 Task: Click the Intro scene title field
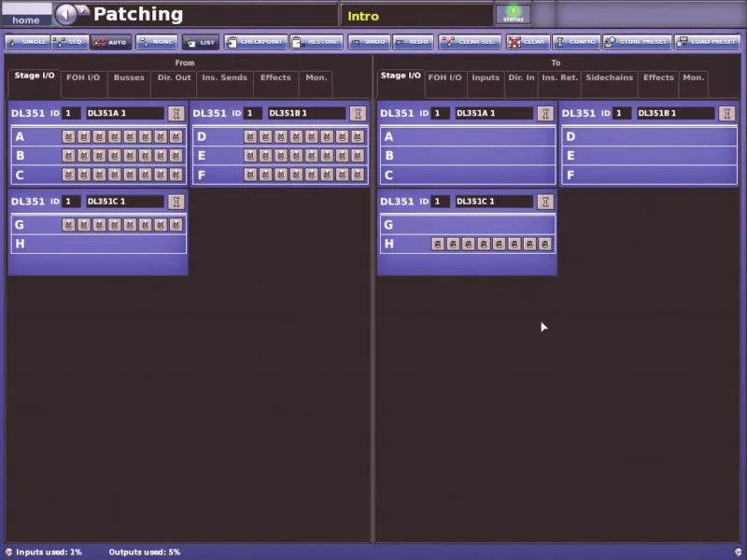[x=416, y=16]
